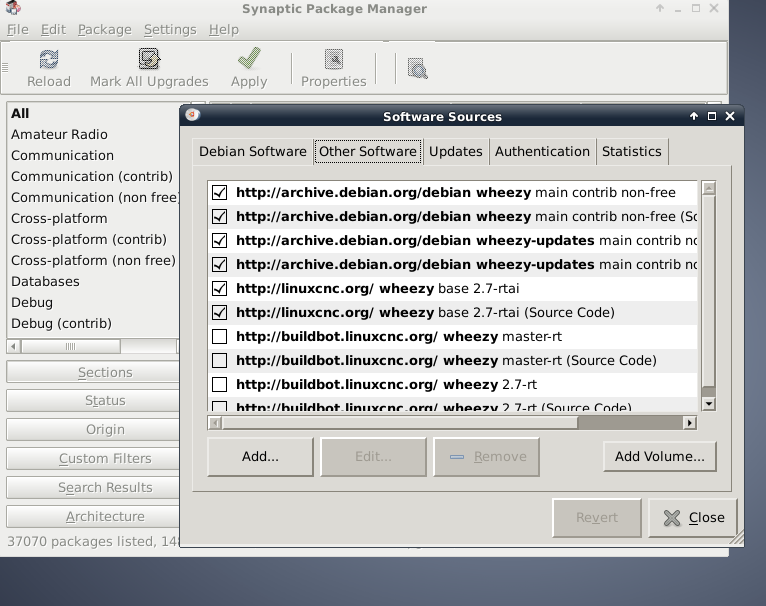Click sources list horizontal scroll left arrow
The height and width of the screenshot is (606, 766).
click(x=215, y=423)
